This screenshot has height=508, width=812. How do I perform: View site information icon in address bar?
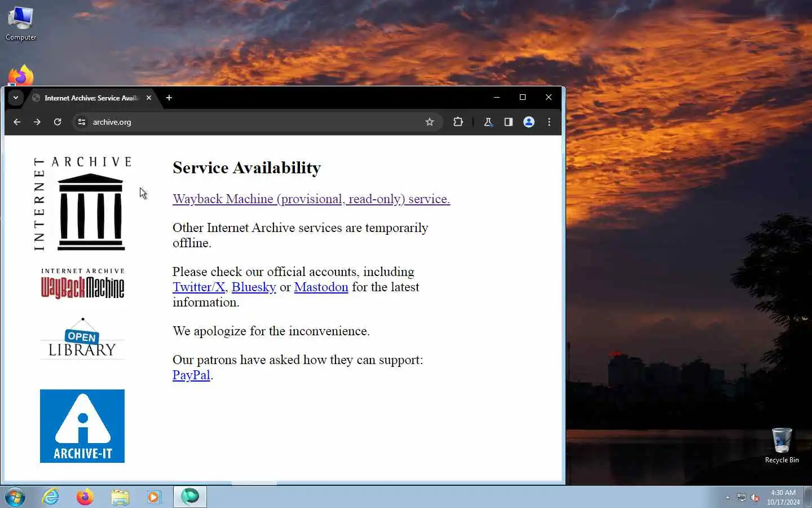pos(82,122)
